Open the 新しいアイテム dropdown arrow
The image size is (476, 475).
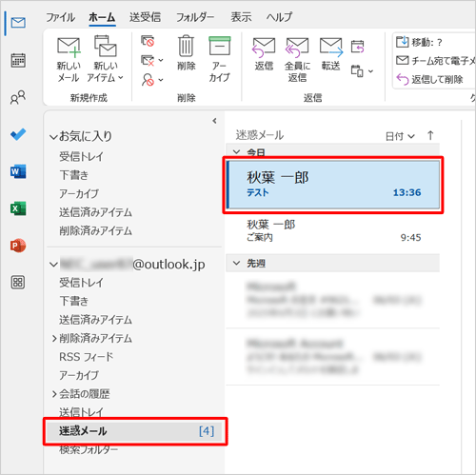click(x=121, y=77)
